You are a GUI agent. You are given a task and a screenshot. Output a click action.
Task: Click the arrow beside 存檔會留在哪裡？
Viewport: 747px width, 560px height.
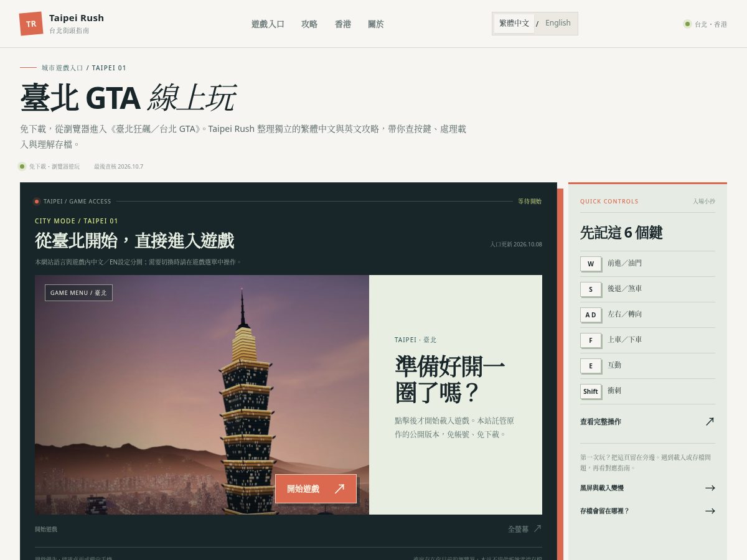pyautogui.click(x=710, y=511)
